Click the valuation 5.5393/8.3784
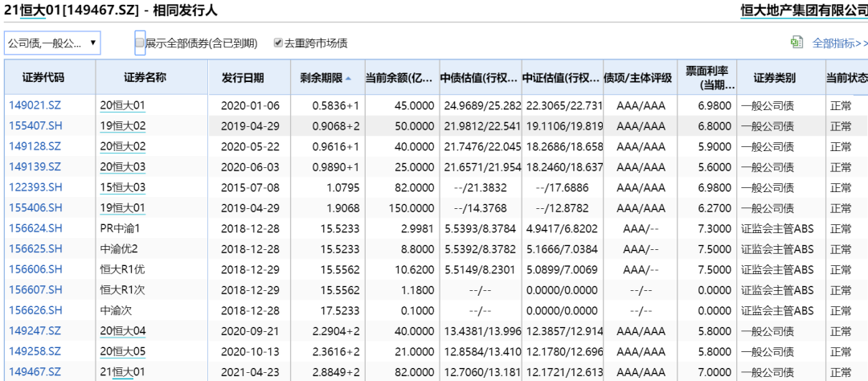The height and width of the screenshot is (381, 868). click(x=480, y=229)
